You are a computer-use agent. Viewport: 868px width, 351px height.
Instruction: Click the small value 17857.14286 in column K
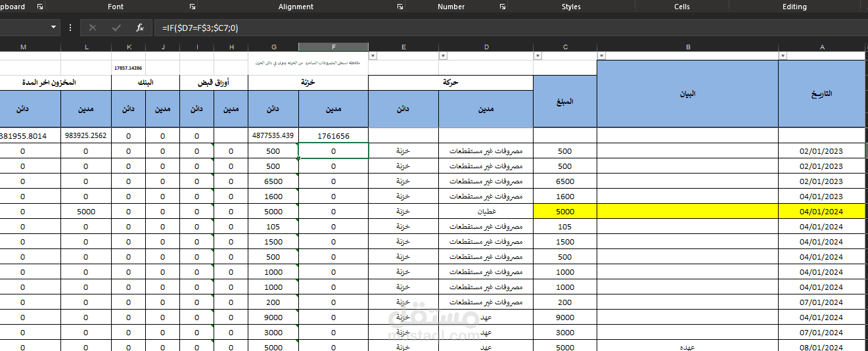pos(129,68)
